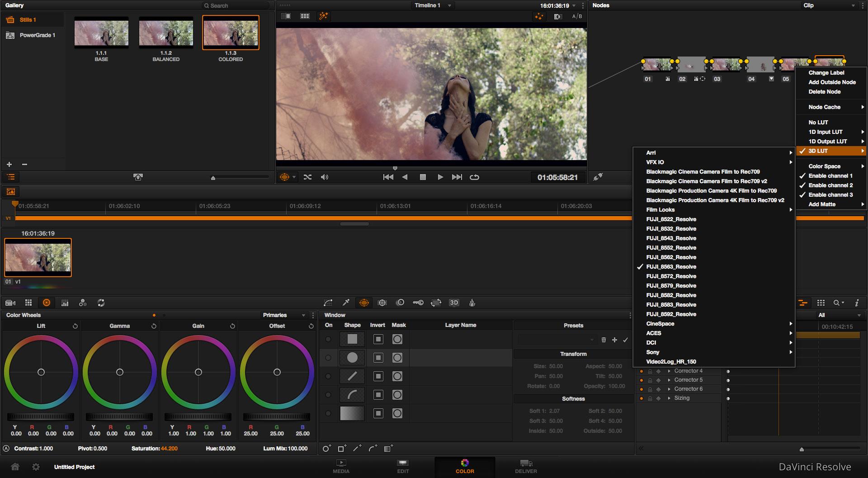The image size is (868, 478).
Task: Toggle highlight magic wand icon
Action: click(324, 16)
